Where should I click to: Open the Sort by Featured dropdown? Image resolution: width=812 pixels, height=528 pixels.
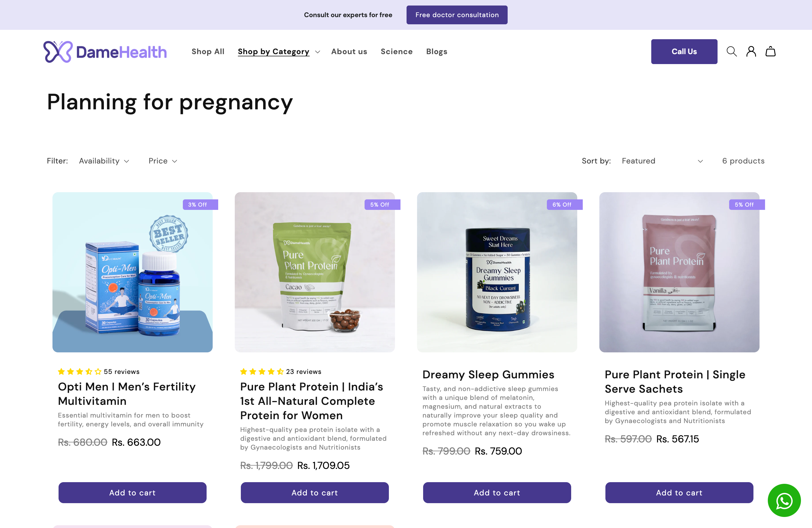[662, 161]
